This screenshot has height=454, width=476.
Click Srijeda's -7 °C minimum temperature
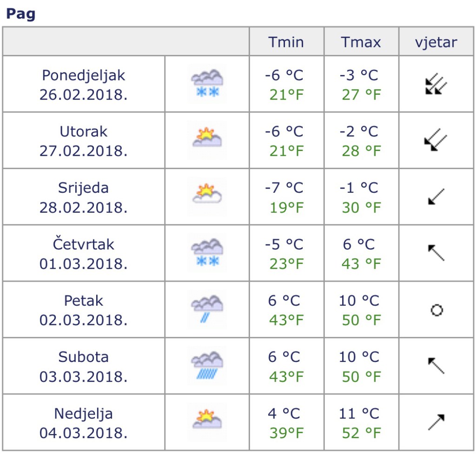pyautogui.click(x=284, y=188)
